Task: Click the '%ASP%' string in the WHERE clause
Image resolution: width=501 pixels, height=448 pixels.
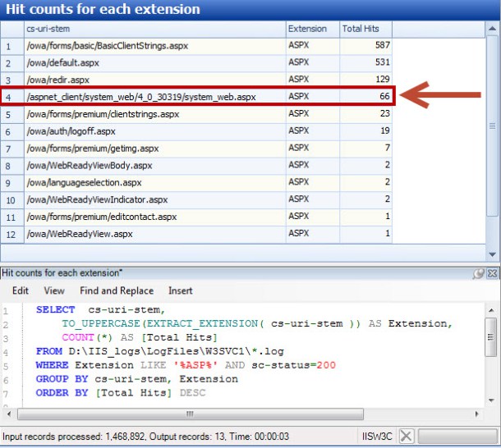Action: pos(195,365)
